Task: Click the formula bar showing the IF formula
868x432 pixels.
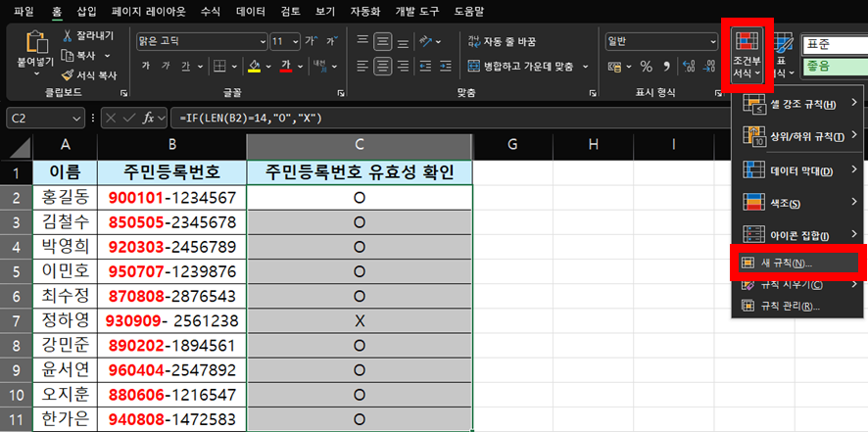Action: coord(449,118)
